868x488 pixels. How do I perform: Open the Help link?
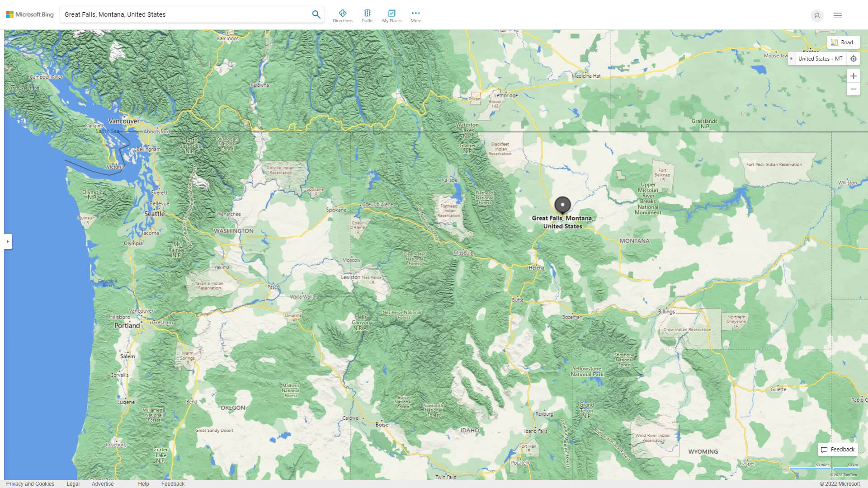coord(143,483)
